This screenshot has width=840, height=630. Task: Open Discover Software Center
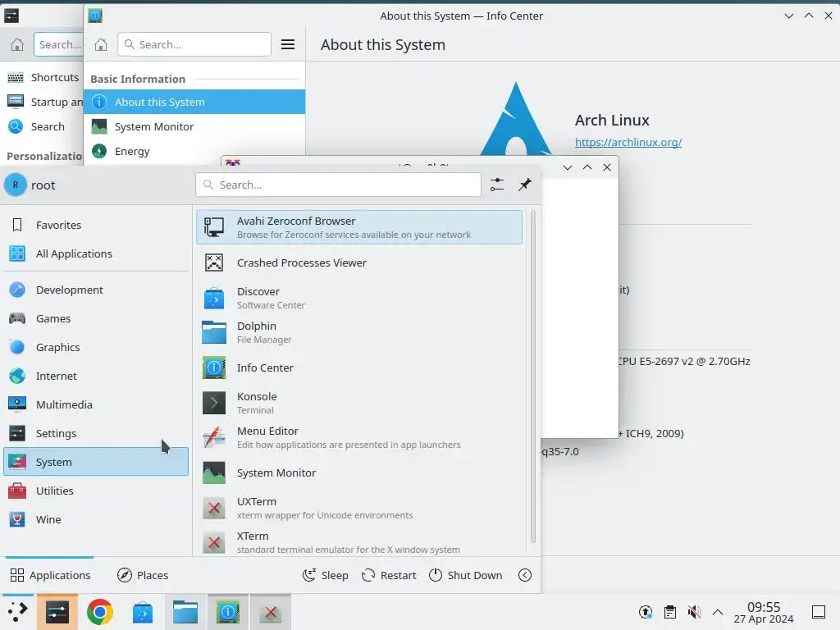(x=359, y=298)
